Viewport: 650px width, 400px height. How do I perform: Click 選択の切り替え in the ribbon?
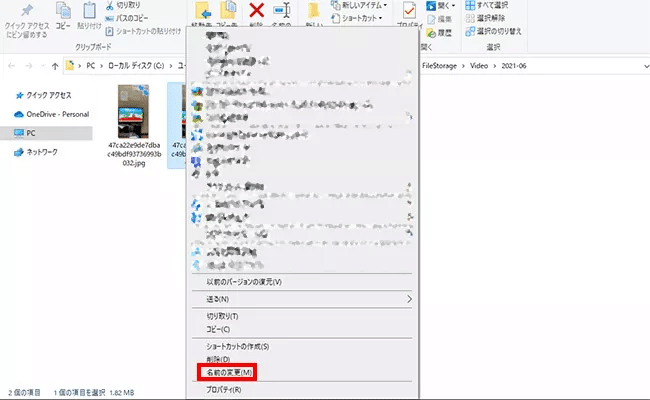click(x=493, y=31)
